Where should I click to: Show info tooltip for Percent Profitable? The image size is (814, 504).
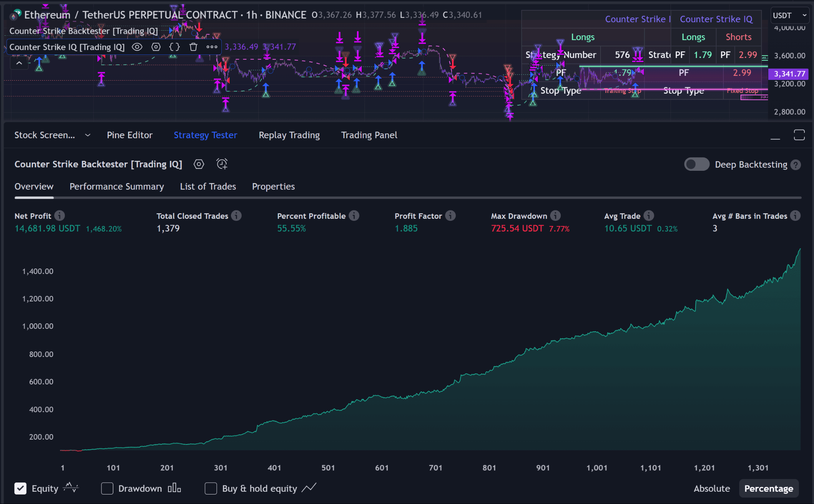(x=354, y=216)
